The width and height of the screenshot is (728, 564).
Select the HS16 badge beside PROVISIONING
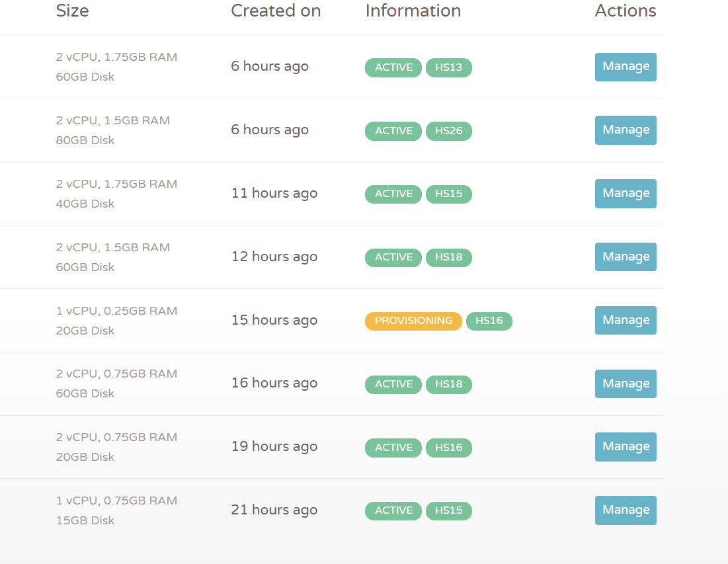click(489, 321)
